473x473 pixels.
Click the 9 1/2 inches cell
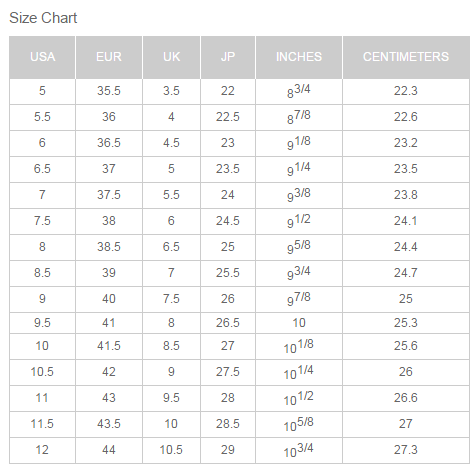[x=299, y=221]
